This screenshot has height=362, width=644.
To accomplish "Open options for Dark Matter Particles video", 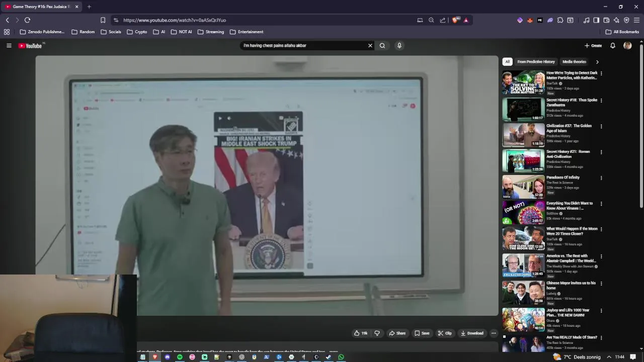I will (x=601, y=73).
